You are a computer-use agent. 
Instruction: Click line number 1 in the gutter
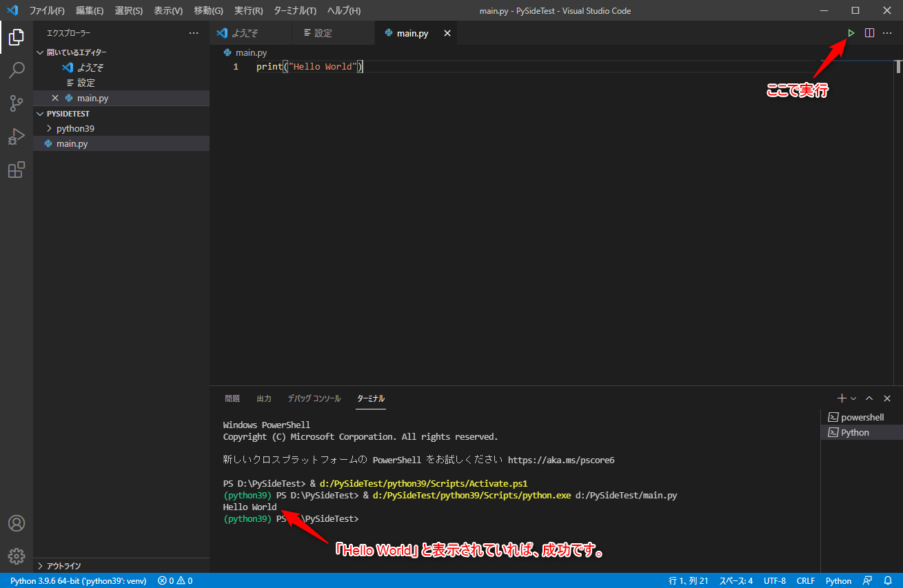click(236, 67)
